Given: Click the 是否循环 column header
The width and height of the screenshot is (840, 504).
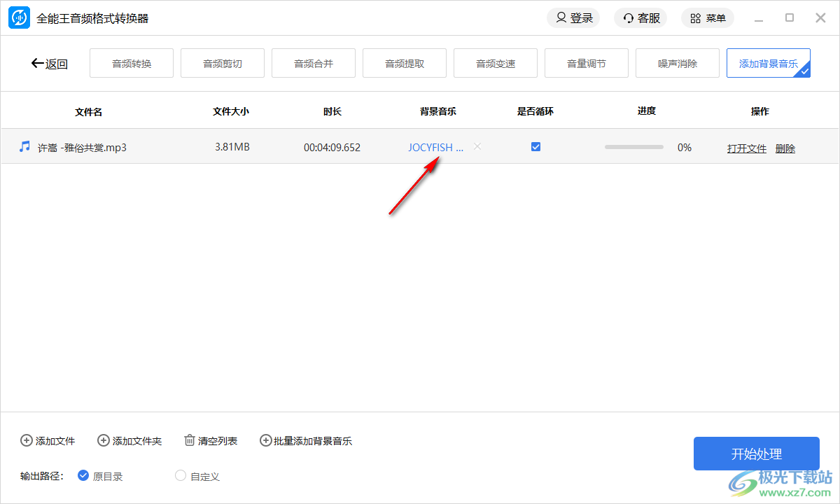Looking at the screenshot, I should click(x=535, y=111).
